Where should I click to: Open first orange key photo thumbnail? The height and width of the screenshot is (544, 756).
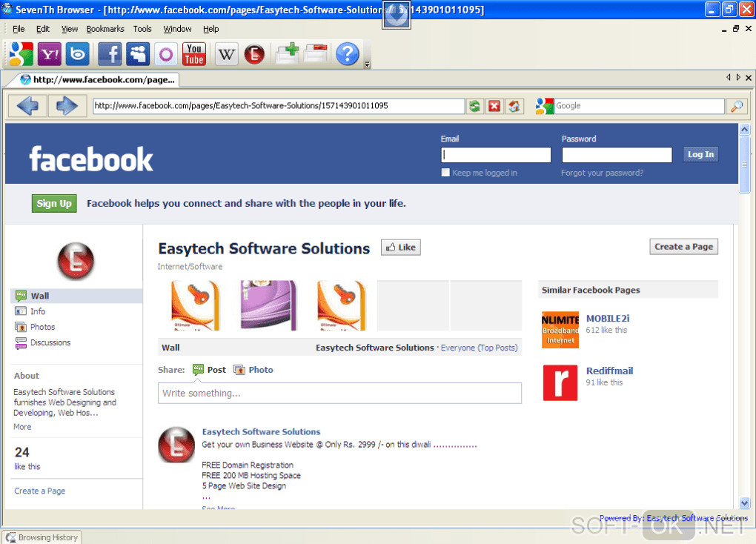tap(195, 305)
